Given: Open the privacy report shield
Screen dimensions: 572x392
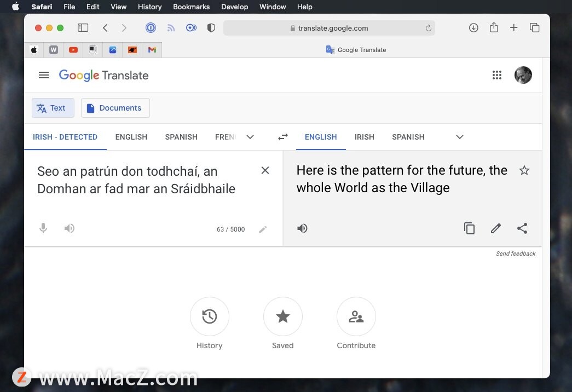Looking at the screenshot, I should [211, 28].
